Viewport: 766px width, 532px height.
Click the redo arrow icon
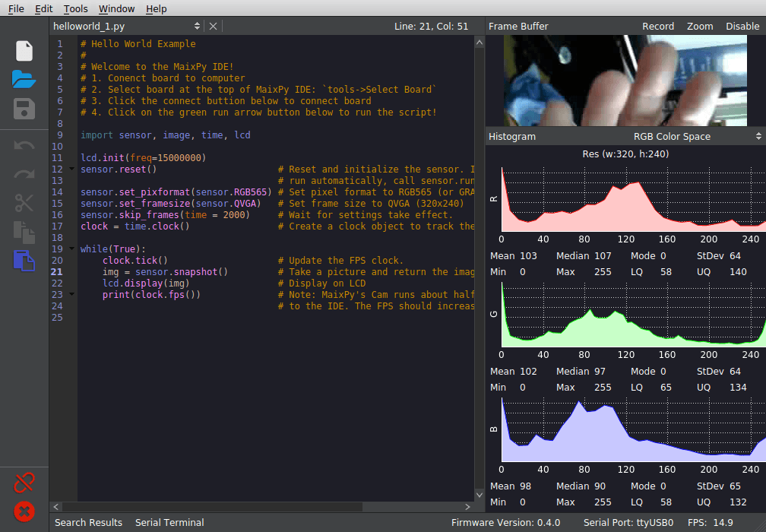coord(24,174)
